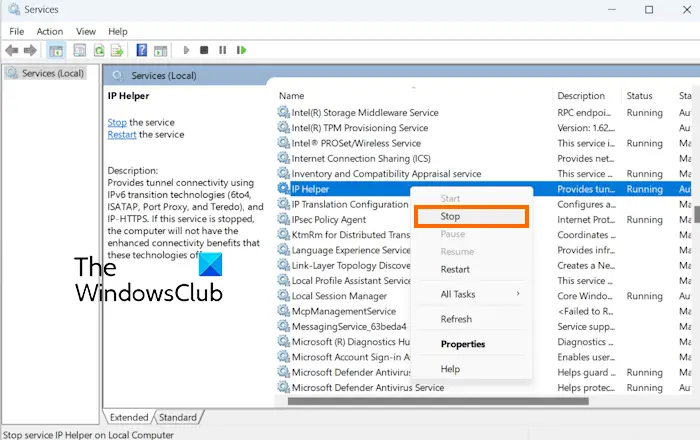Click the Export List toolbar icon

[117, 50]
